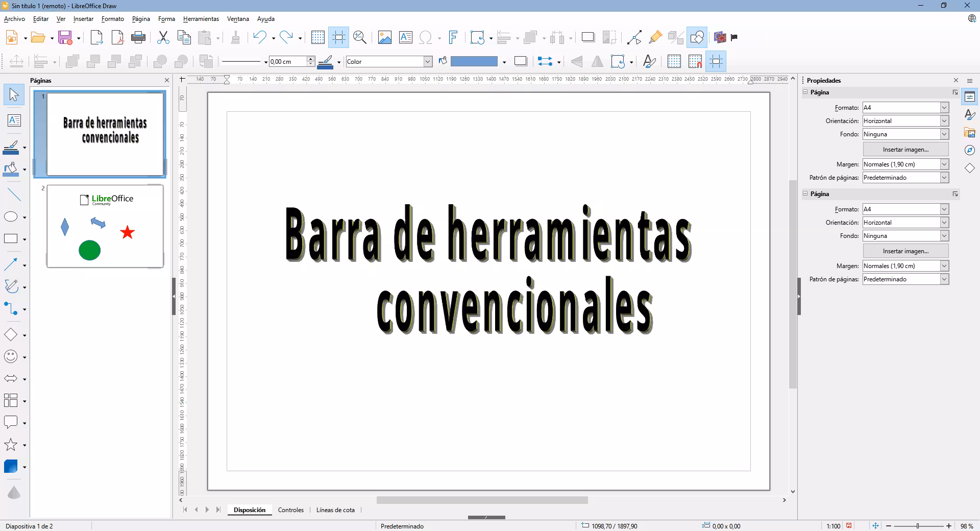Click the zoom slider in status bar
The height and width of the screenshot is (531, 980).
(918, 526)
